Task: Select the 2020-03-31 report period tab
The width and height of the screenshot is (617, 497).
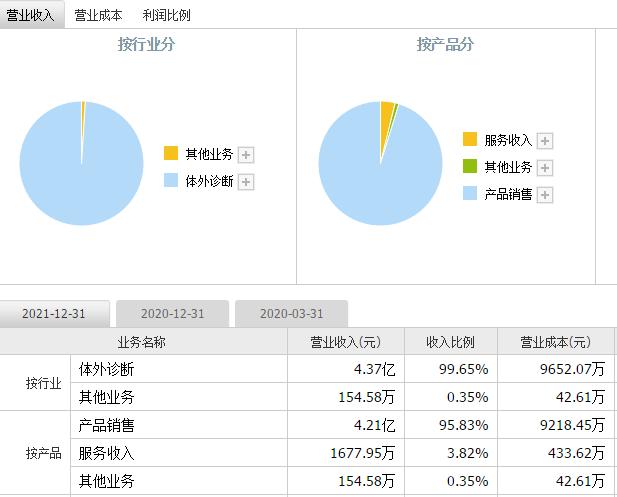Action: pyautogui.click(x=291, y=314)
